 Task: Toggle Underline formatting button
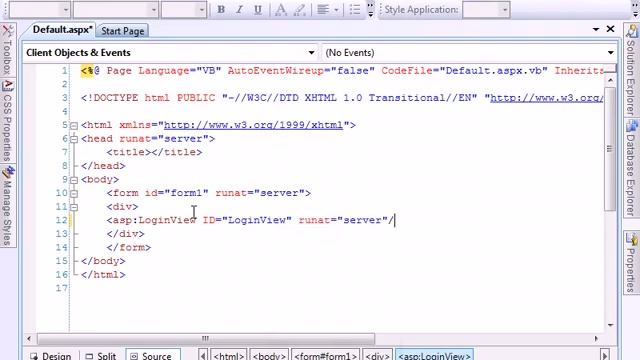[x=258, y=9]
